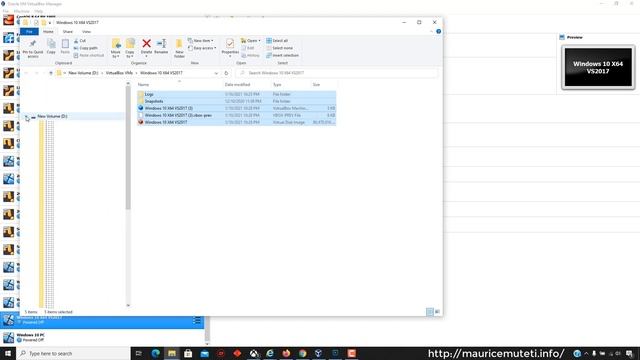The height and width of the screenshot is (360, 640).
Task: Click the Properties icon in the ribbon
Action: point(230,43)
